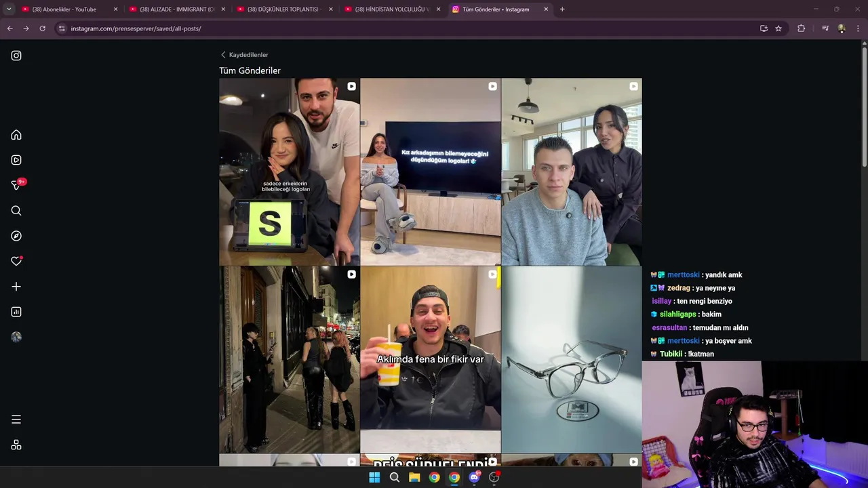The height and width of the screenshot is (488, 868).
Task: Click 'Tüm Gönderiler' heading
Action: coord(250,70)
